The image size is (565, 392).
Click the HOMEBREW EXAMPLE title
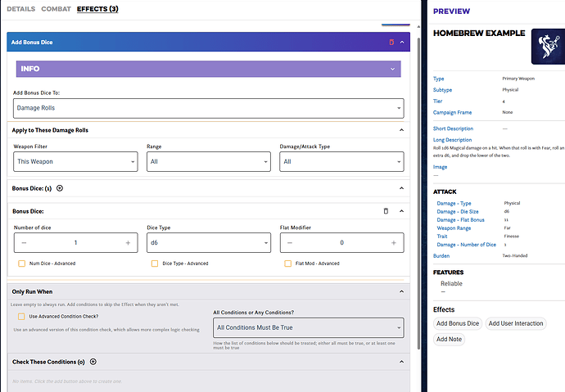pyautogui.click(x=479, y=33)
